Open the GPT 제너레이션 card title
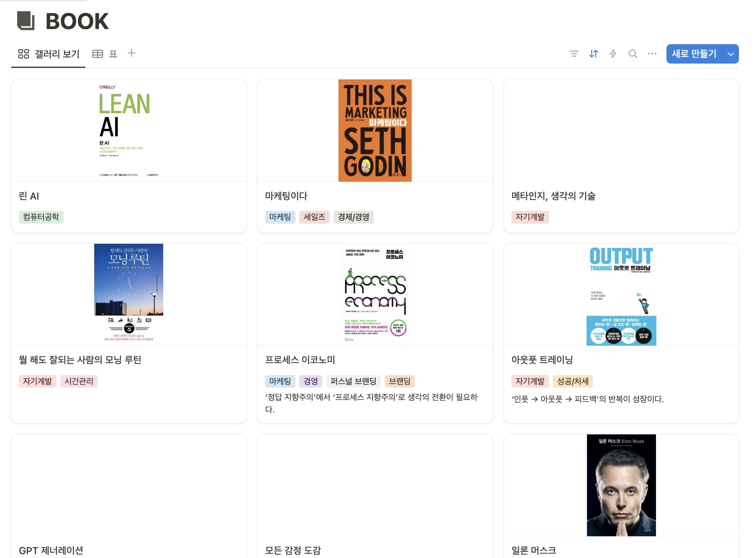The height and width of the screenshot is (558, 756). click(51, 550)
